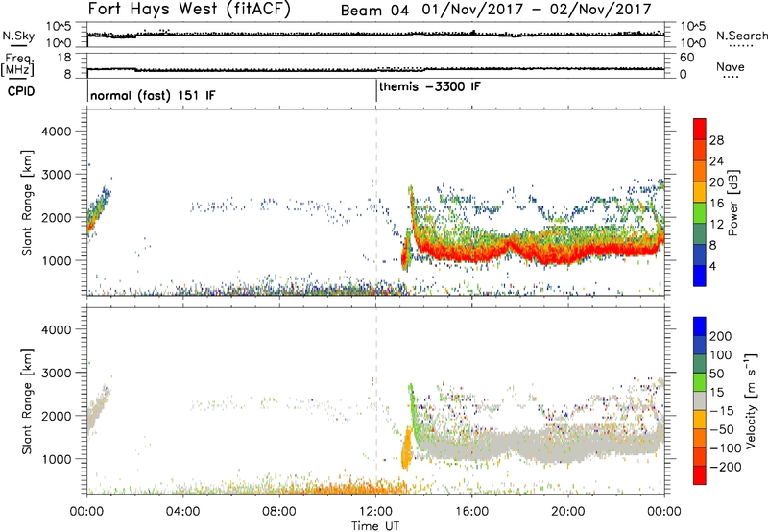
Task: Click the '12:00' time axis tick label
Action: (375, 512)
